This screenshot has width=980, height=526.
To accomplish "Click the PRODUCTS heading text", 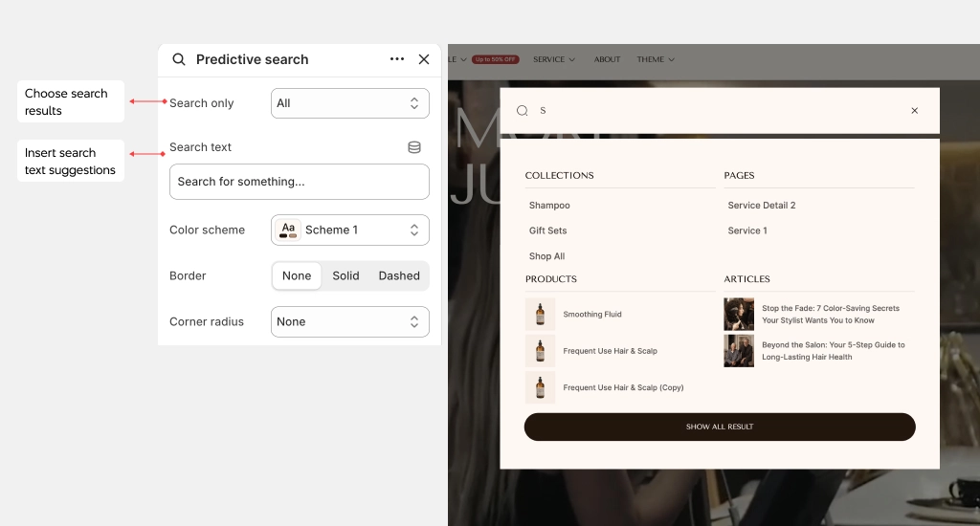I will 551,279.
